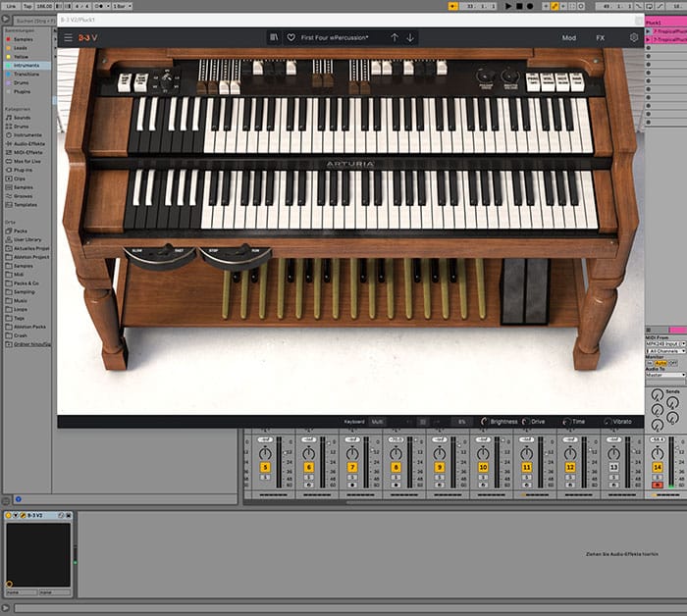Select the Pluck1 track header
This screenshot has height=616, width=687.
[665, 23]
